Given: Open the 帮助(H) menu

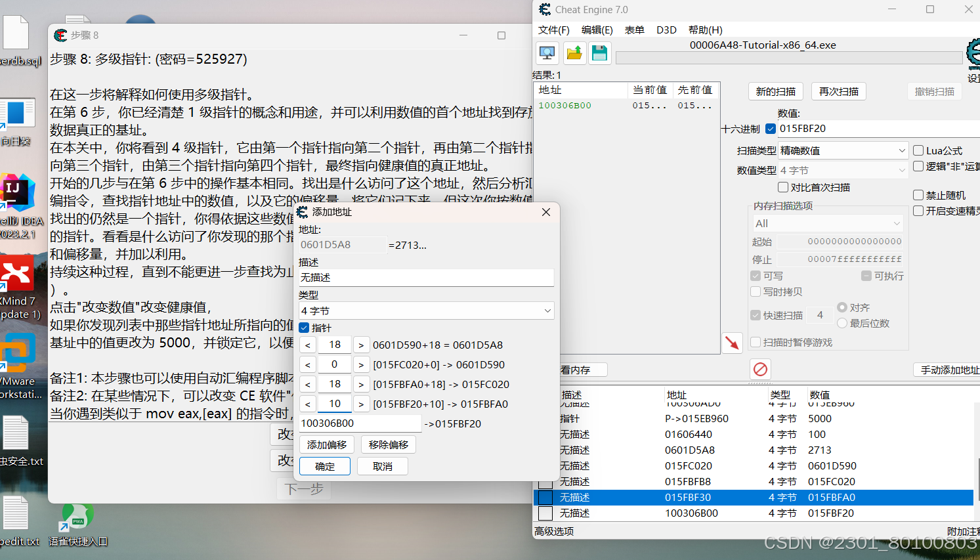Looking at the screenshot, I should tap(706, 30).
